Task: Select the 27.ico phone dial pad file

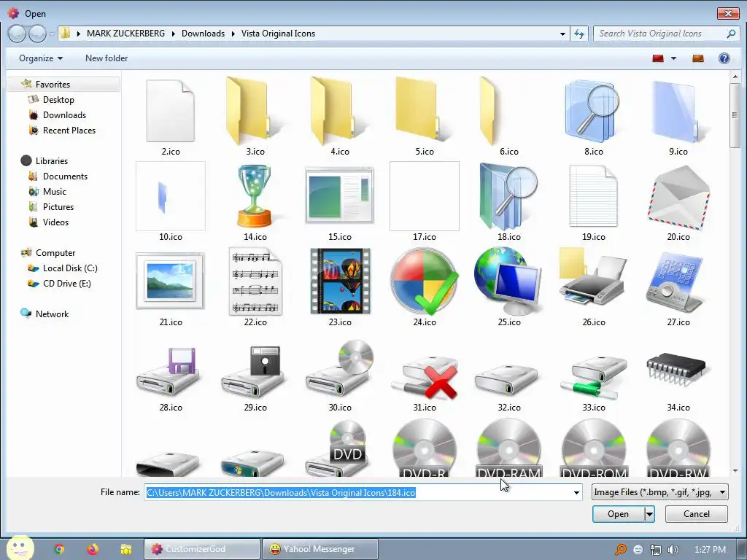Action: pyautogui.click(x=678, y=287)
